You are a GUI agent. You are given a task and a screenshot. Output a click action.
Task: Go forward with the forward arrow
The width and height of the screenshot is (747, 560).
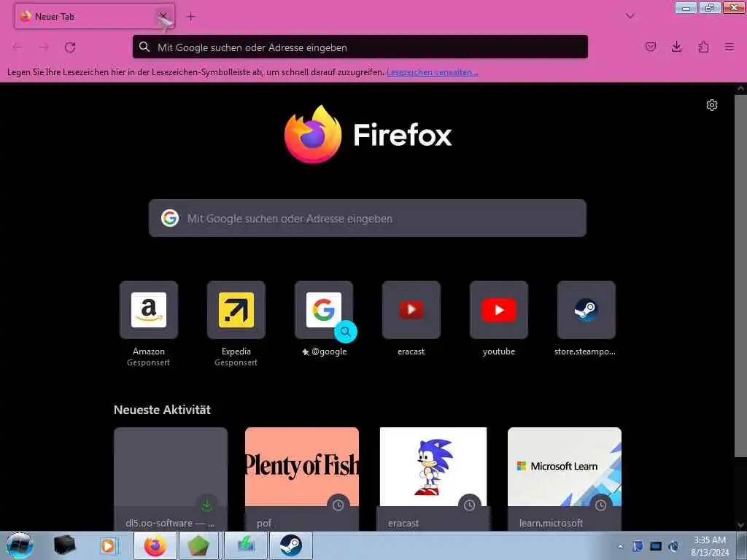pyautogui.click(x=44, y=47)
